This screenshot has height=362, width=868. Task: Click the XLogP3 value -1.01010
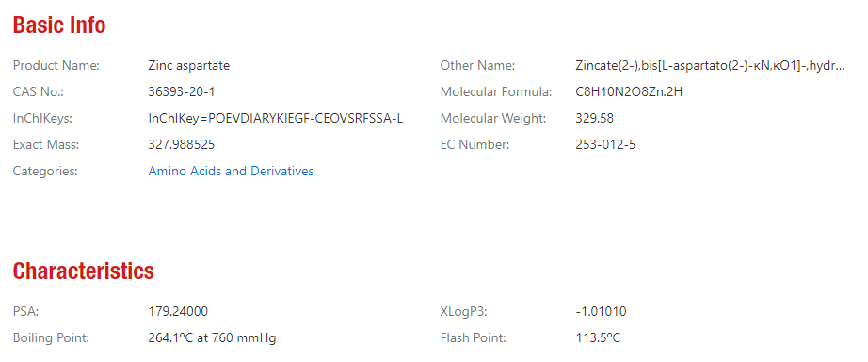click(602, 312)
